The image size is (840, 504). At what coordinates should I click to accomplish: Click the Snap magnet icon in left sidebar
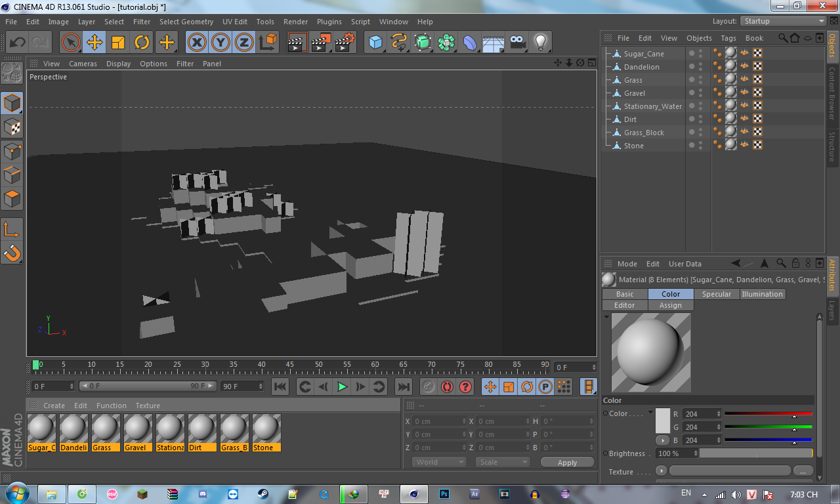(x=12, y=253)
